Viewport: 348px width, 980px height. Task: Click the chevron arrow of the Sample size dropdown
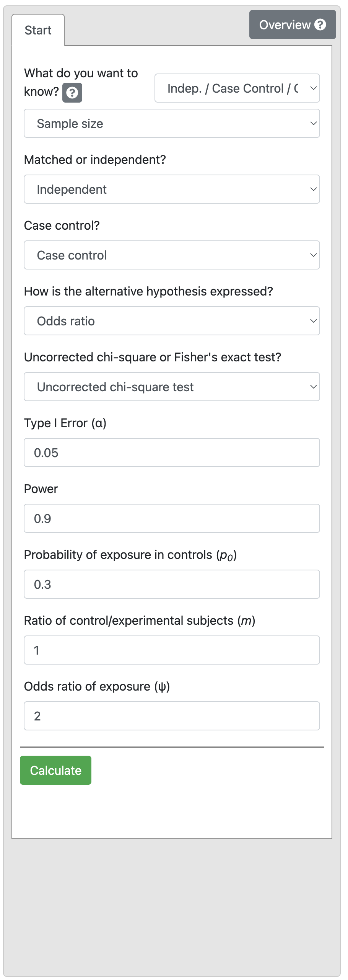point(313,124)
